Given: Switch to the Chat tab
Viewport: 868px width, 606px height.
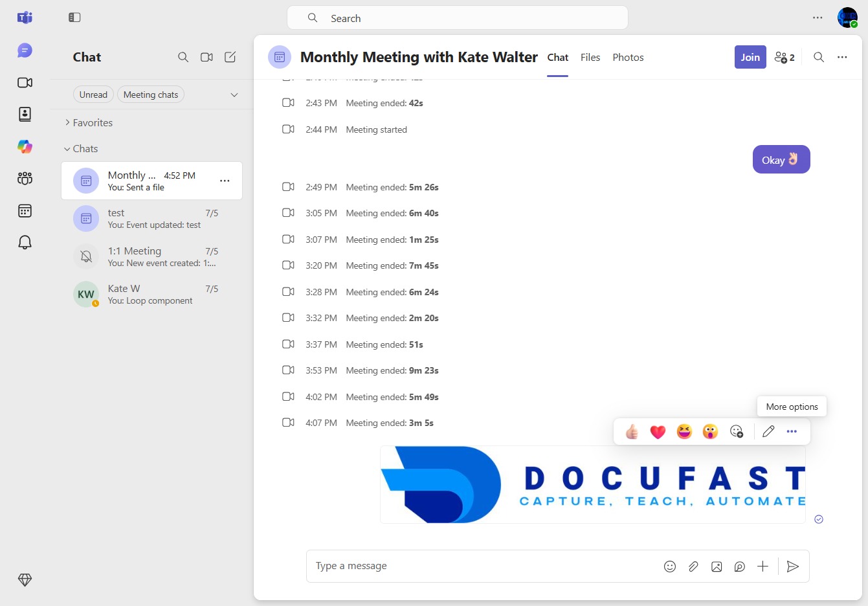Looking at the screenshot, I should 558,58.
